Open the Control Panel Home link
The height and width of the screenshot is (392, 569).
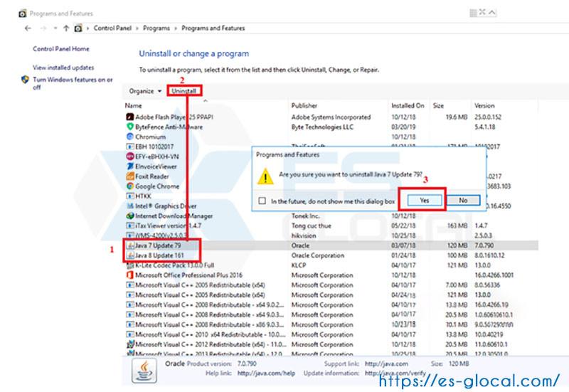[61, 48]
